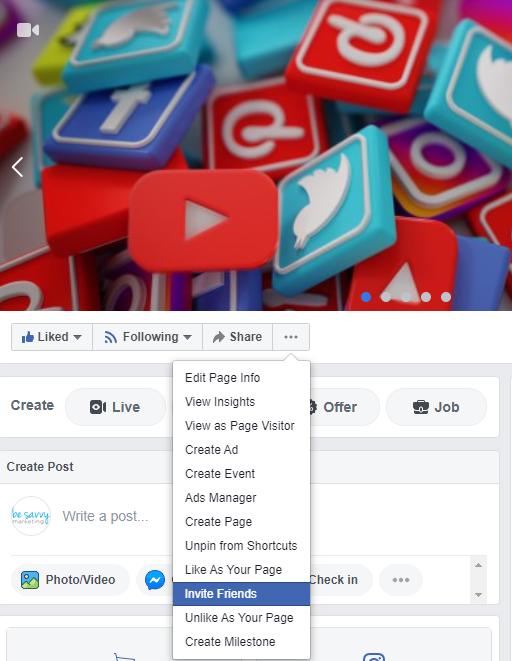Select Unpin from Shortcuts
The height and width of the screenshot is (661, 512).
coord(241,546)
